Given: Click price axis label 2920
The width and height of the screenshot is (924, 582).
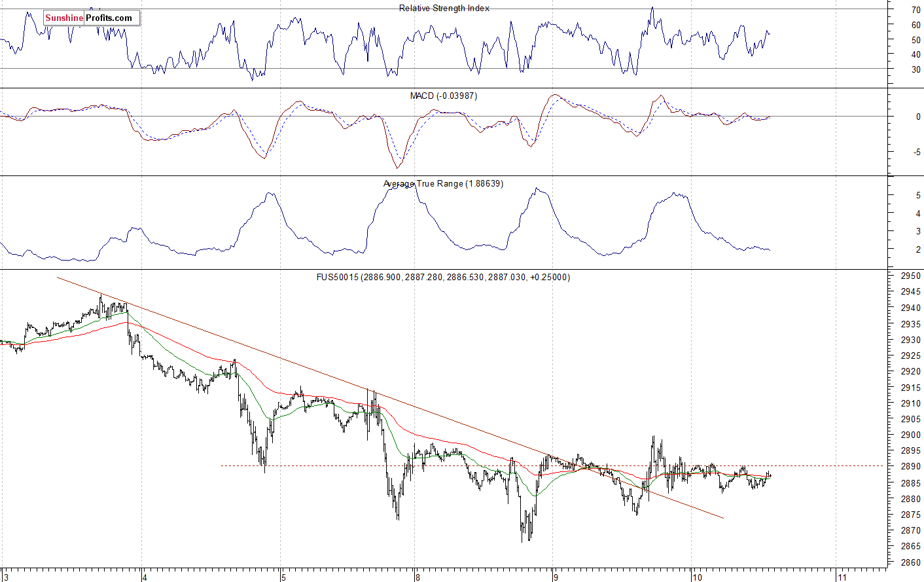Looking at the screenshot, I should tap(911, 372).
